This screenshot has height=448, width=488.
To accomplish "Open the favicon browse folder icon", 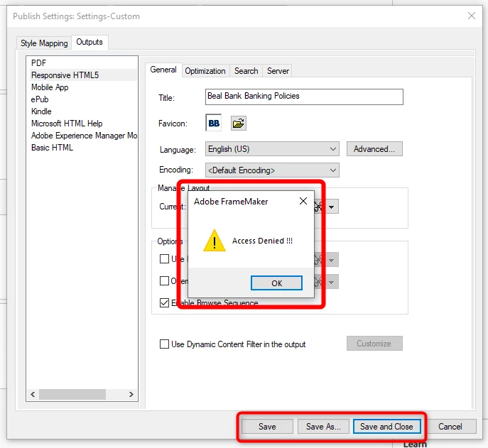I will (x=239, y=124).
